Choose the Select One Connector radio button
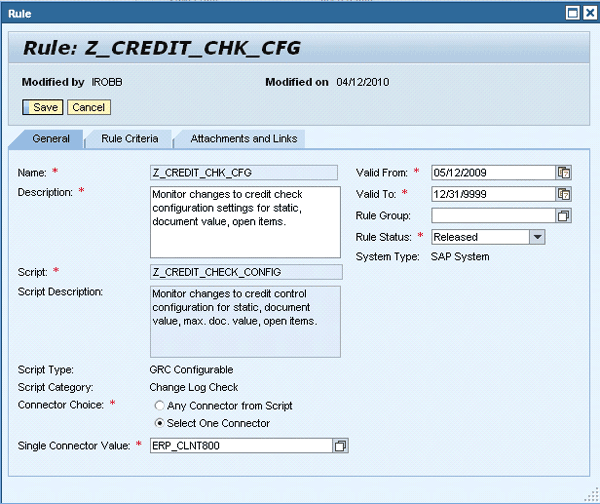Screen dimensions: 600x504 (158, 423)
